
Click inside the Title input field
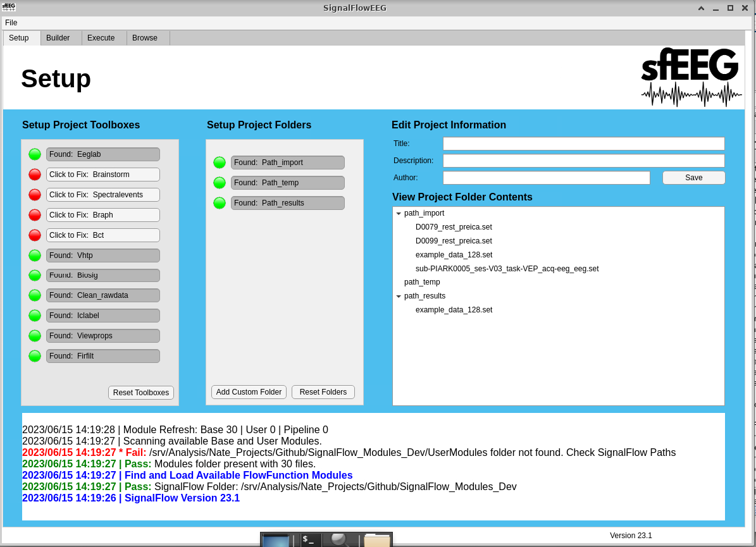coord(583,144)
